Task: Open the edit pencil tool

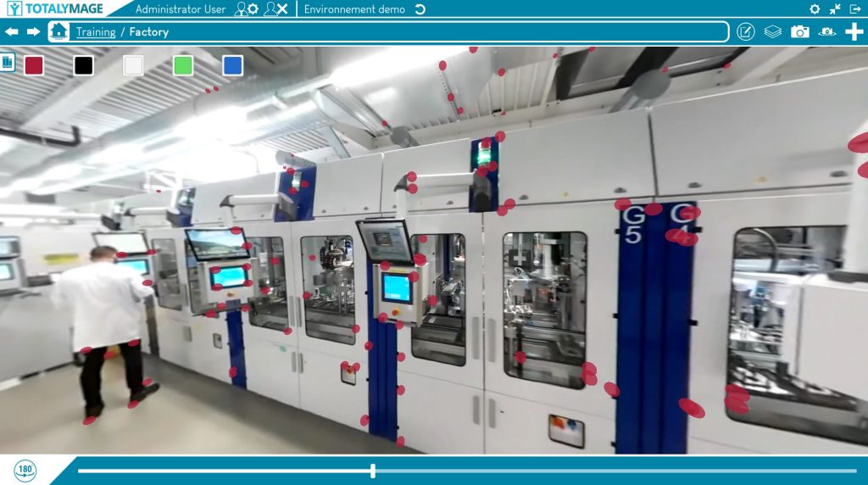Action: tap(746, 31)
